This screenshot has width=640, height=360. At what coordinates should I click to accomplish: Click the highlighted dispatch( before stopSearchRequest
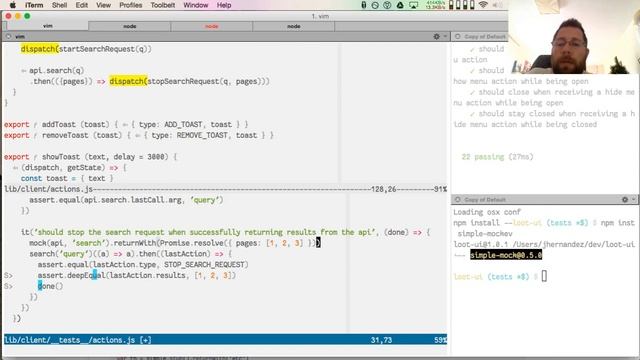point(128,81)
